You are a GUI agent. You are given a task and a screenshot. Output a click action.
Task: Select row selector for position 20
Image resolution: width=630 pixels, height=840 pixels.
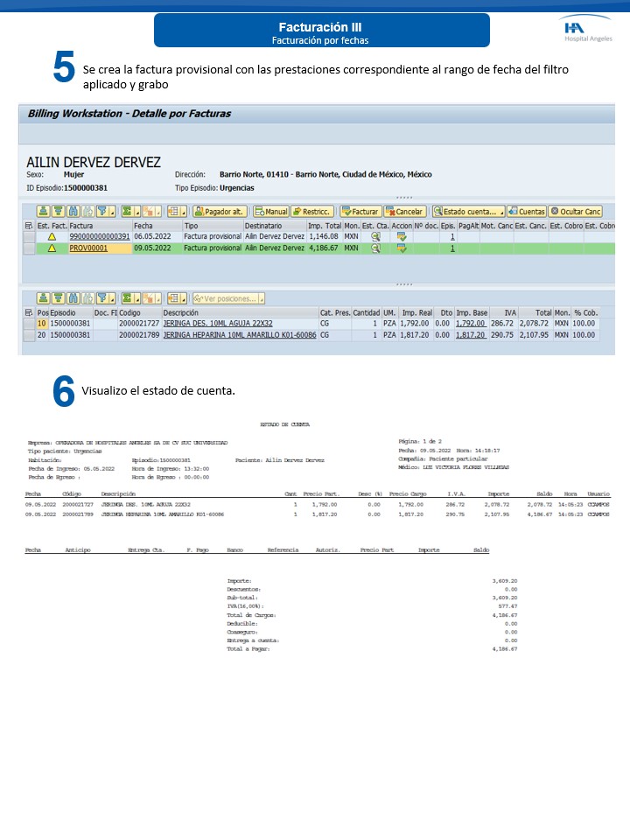click(x=29, y=334)
